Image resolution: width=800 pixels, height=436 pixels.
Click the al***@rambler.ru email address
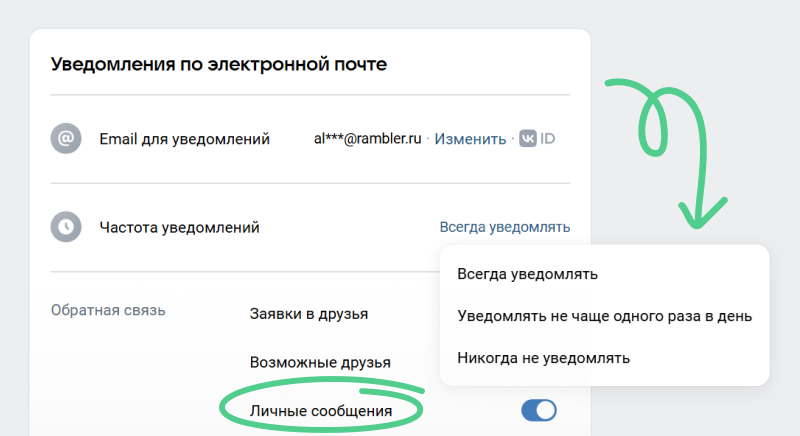368,139
